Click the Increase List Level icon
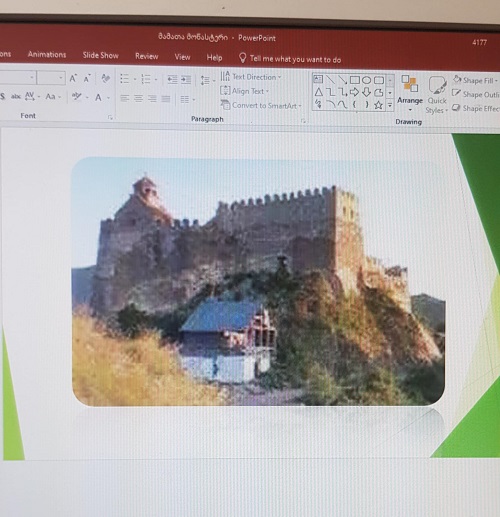Image resolution: width=500 pixels, height=517 pixels. click(x=186, y=80)
